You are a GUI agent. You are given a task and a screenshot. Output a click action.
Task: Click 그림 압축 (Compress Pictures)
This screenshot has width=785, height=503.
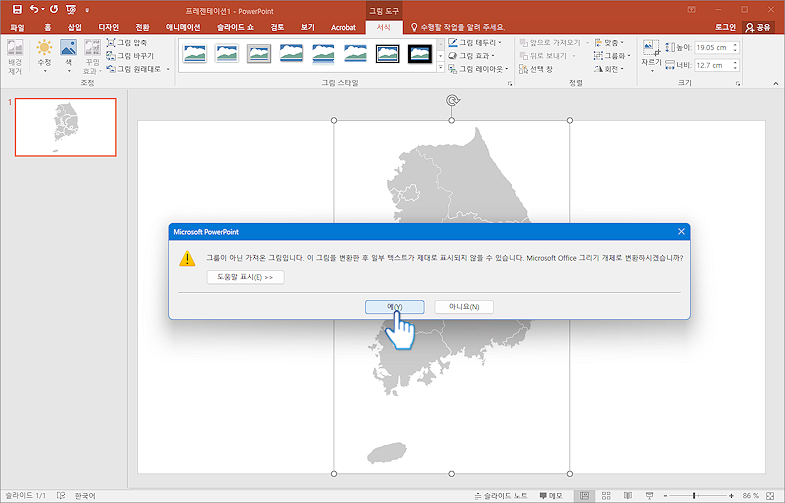(127, 43)
